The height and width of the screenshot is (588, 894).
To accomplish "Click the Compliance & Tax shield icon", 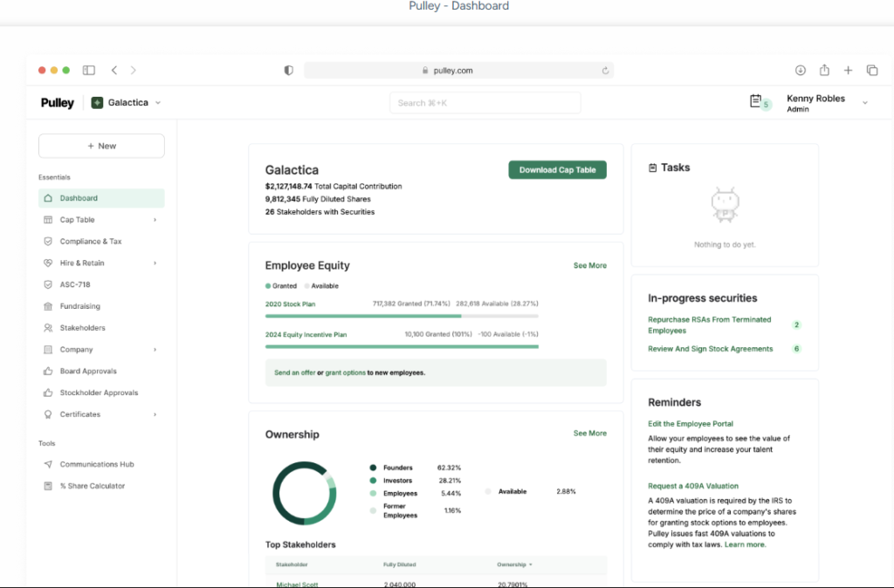I will [x=48, y=242].
